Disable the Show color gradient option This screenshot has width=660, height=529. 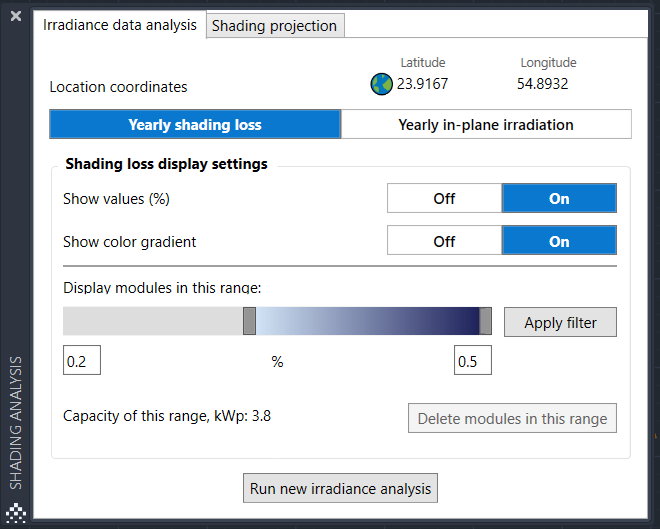click(x=444, y=241)
